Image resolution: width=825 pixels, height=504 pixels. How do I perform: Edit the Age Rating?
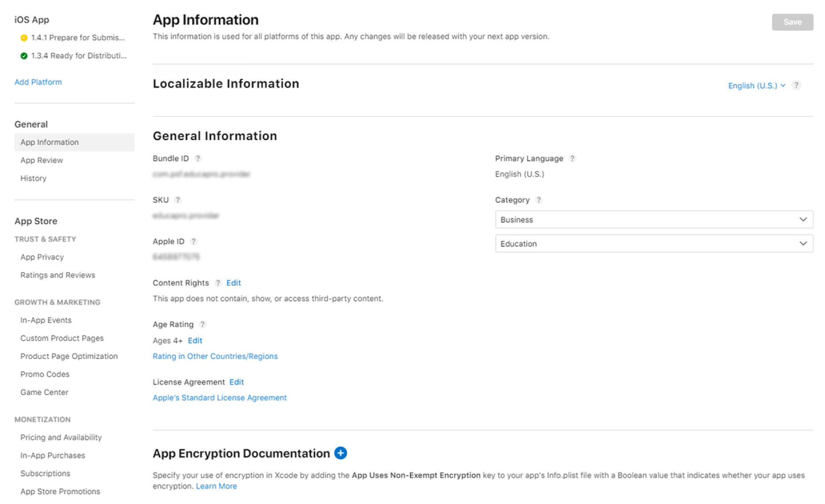coord(195,341)
